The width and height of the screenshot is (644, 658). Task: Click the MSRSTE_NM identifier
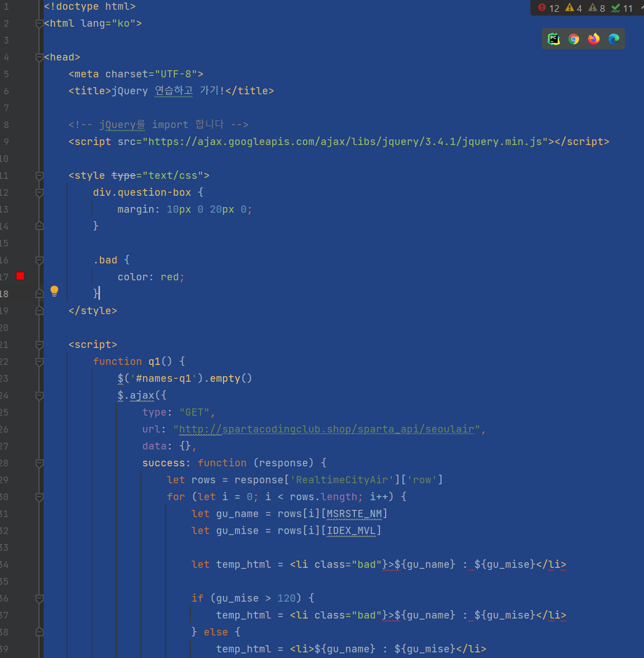pos(354,514)
